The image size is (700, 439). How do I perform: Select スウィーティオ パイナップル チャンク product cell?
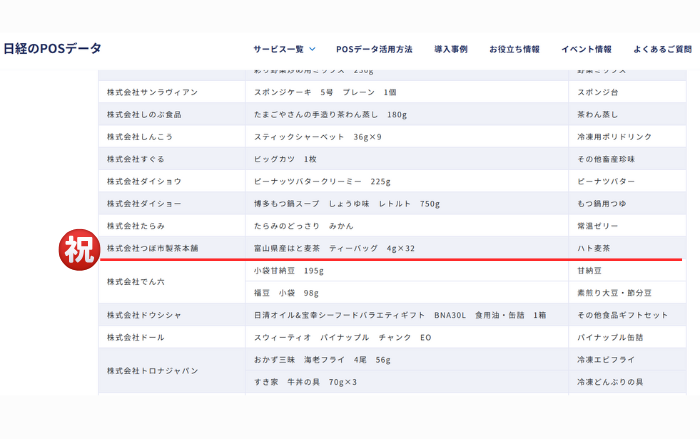point(407,337)
